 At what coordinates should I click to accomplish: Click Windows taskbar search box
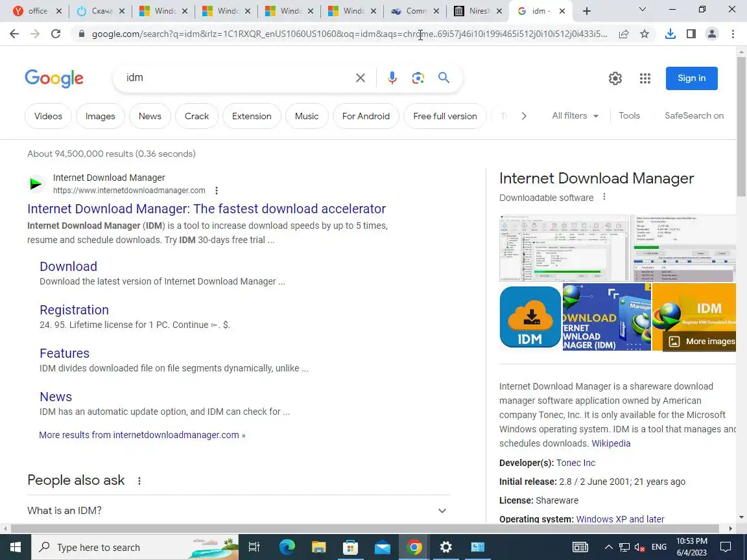click(135, 547)
